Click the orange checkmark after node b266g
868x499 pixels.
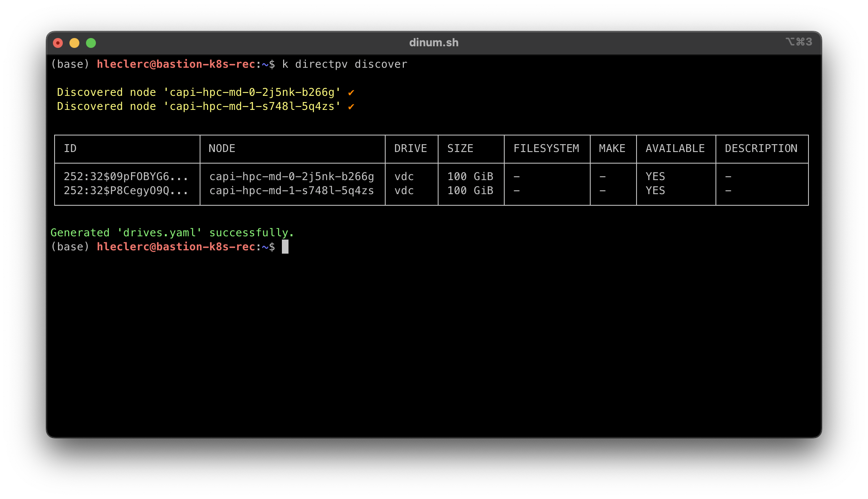[351, 93]
